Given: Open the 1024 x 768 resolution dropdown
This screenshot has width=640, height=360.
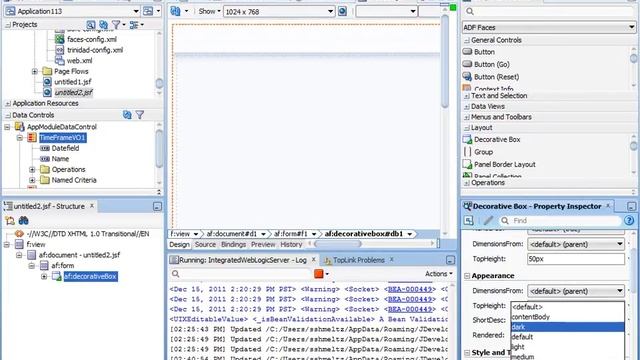Looking at the screenshot, I should coord(330,11).
